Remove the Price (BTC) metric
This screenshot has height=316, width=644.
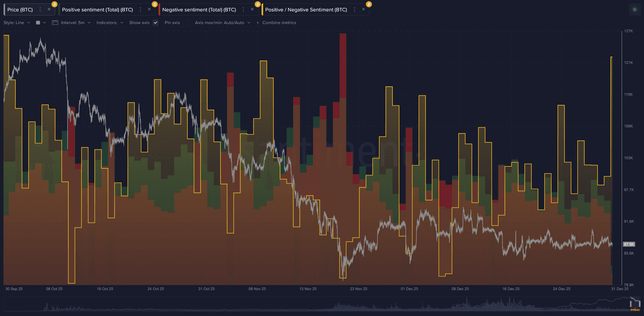tap(49, 10)
